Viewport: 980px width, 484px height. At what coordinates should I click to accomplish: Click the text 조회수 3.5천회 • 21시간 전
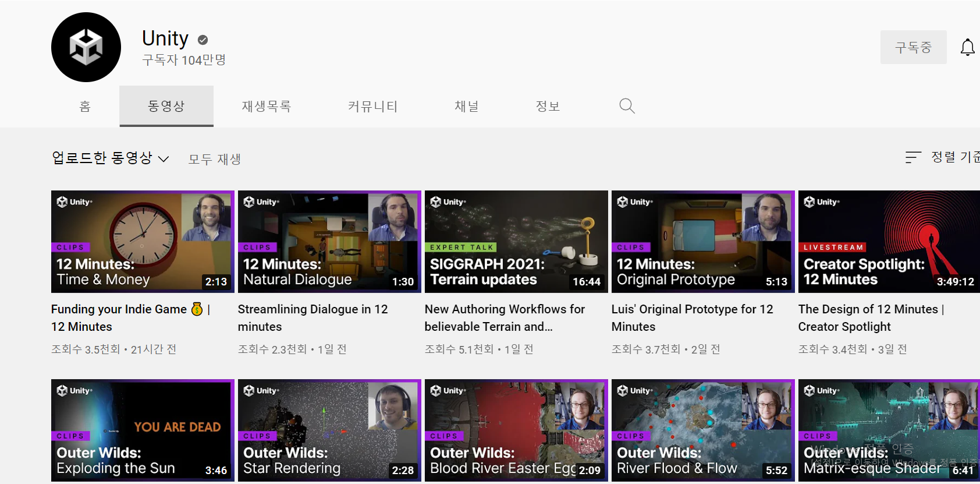click(x=114, y=349)
